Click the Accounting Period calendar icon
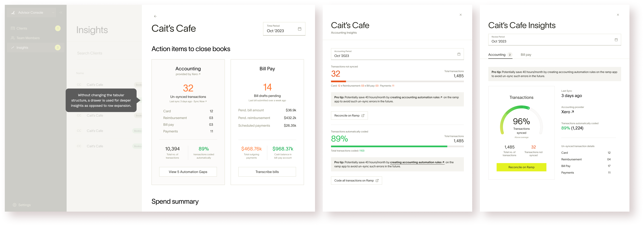This screenshot has width=644, height=226. 459,54
